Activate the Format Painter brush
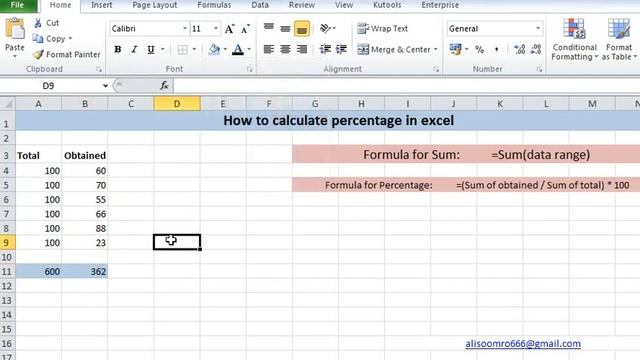Image resolution: width=640 pixels, height=360 pixels. 38,54
